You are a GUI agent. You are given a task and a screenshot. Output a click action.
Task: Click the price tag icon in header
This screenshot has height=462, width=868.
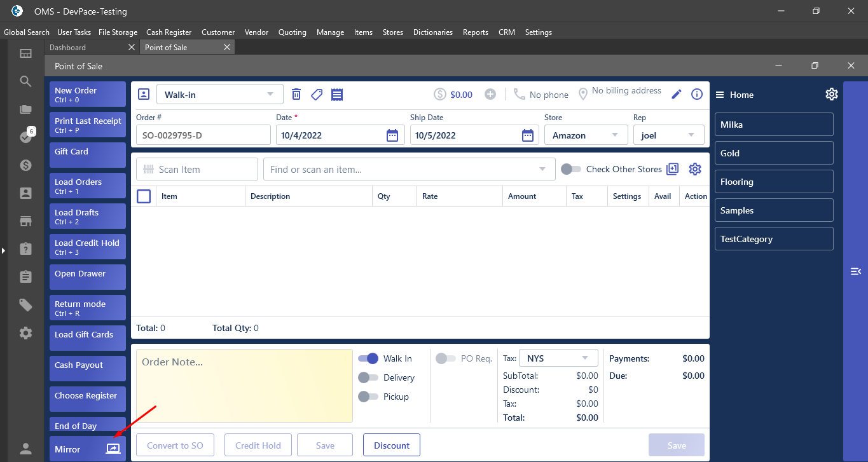click(x=317, y=95)
